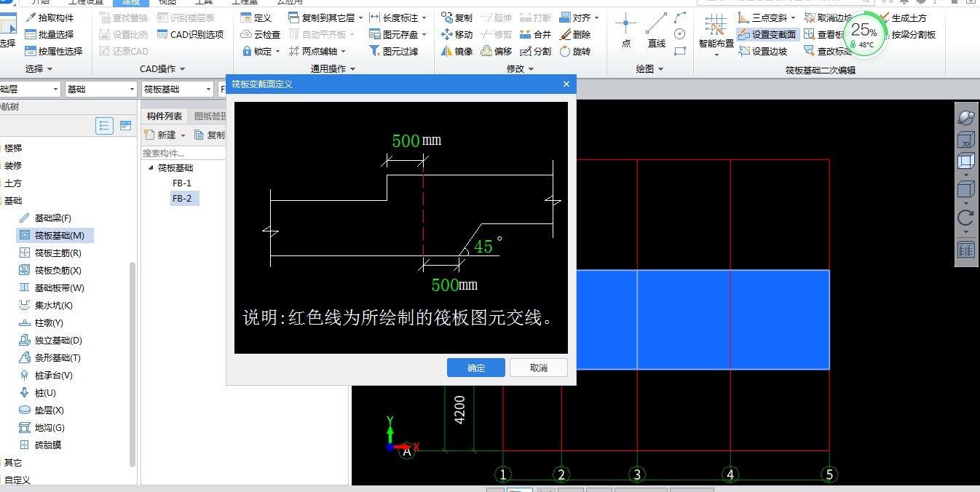
Task: Click the 复制 copy tool in 修改 group
Action: tap(457, 17)
